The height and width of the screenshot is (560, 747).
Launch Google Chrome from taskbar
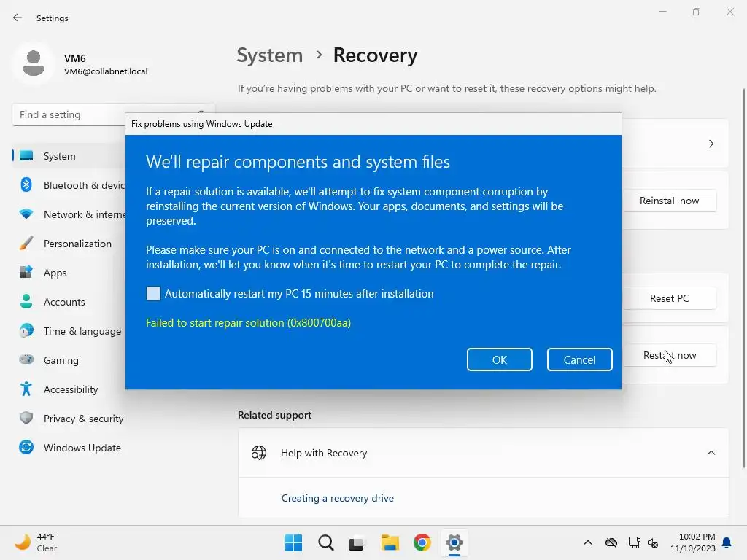[422, 542]
